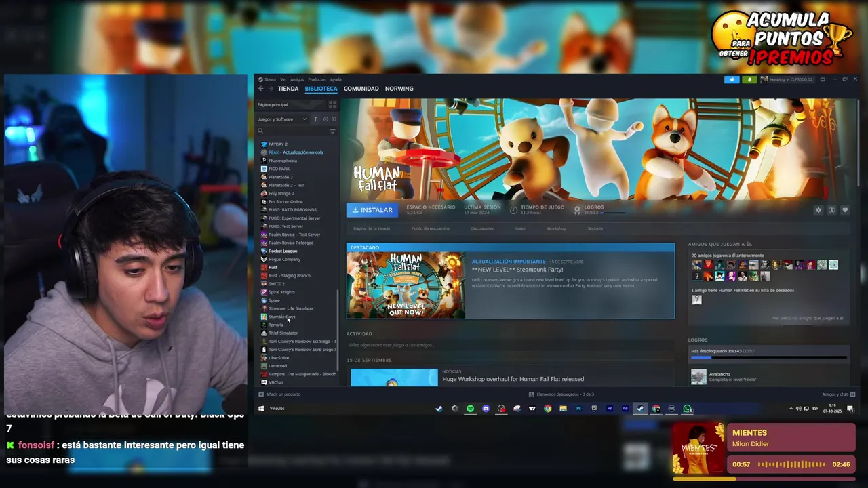Open the Steampunk Party featured news thumbnail
This screenshot has width=868, height=488.
pos(406,285)
